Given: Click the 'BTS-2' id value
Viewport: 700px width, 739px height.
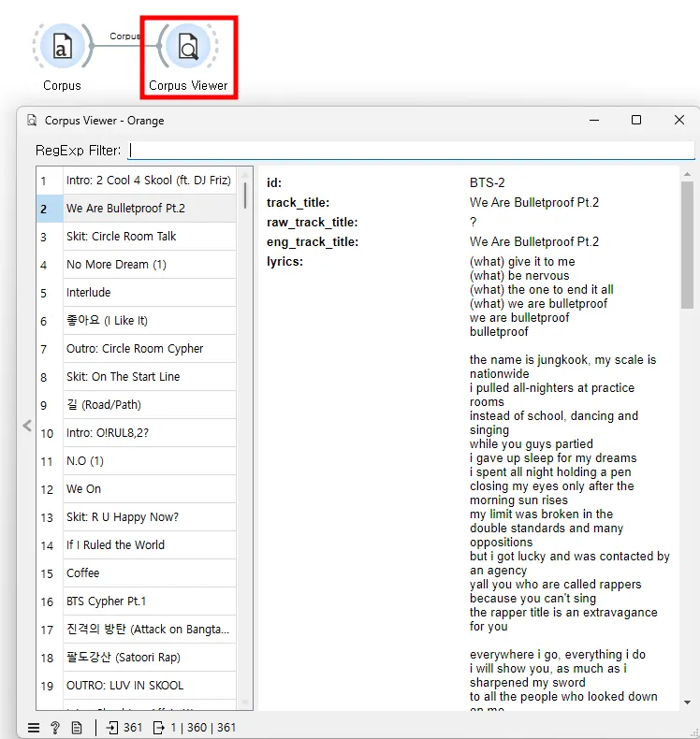Looking at the screenshot, I should point(487,182).
